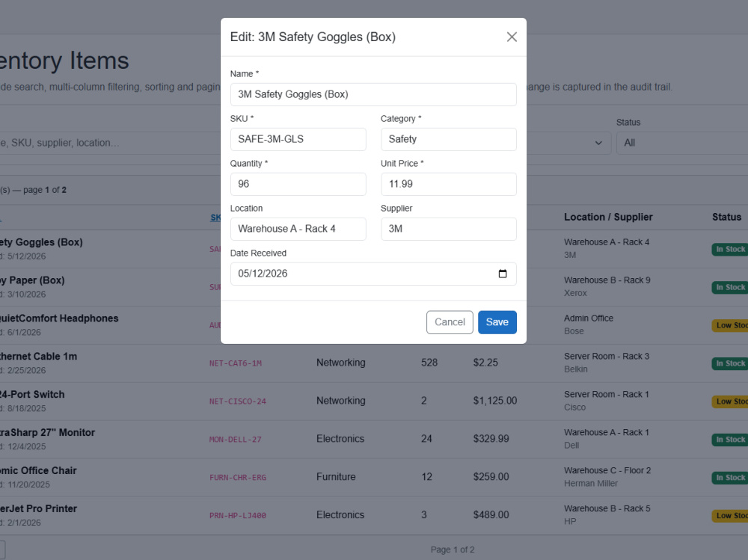Click Admin Office location text
The image size is (748, 560).
589,319
